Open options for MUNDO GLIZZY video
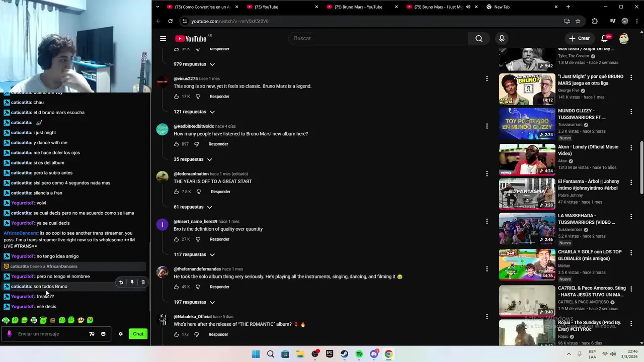The height and width of the screenshot is (362, 644). [631, 112]
